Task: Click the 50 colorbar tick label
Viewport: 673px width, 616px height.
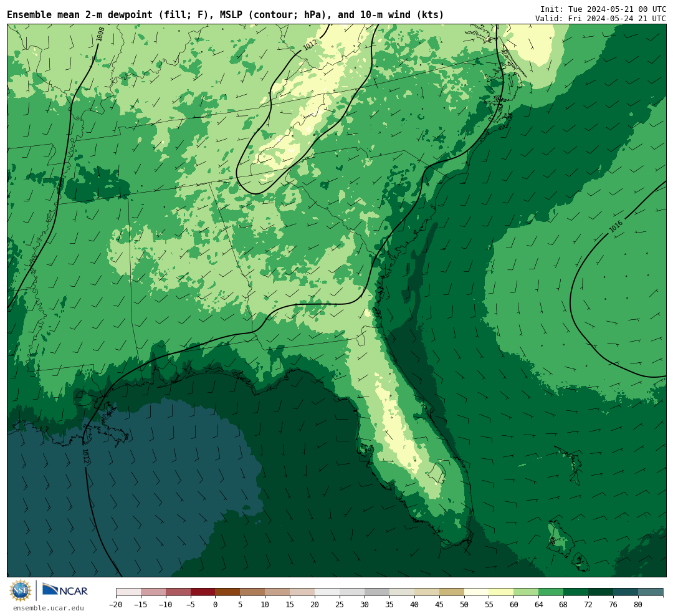Action: click(464, 604)
